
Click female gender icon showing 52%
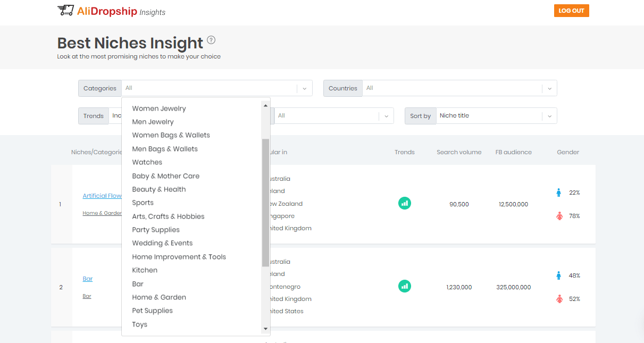pyautogui.click(x=559, y=299)
